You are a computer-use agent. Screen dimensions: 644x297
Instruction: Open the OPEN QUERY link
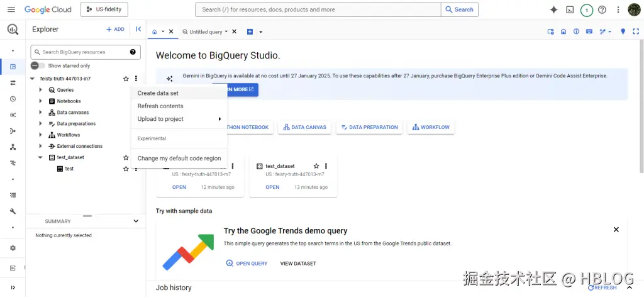247,263
